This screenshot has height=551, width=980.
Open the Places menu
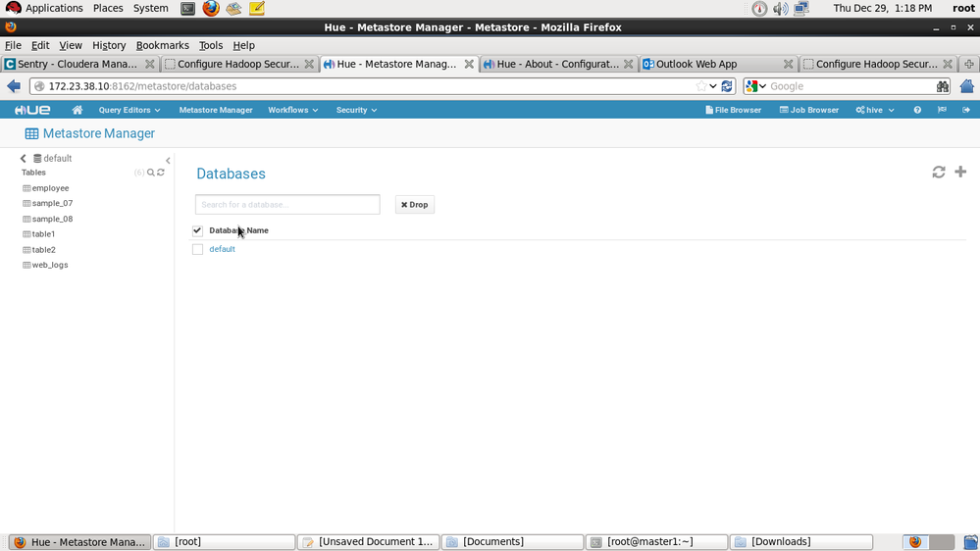[108, 8]
